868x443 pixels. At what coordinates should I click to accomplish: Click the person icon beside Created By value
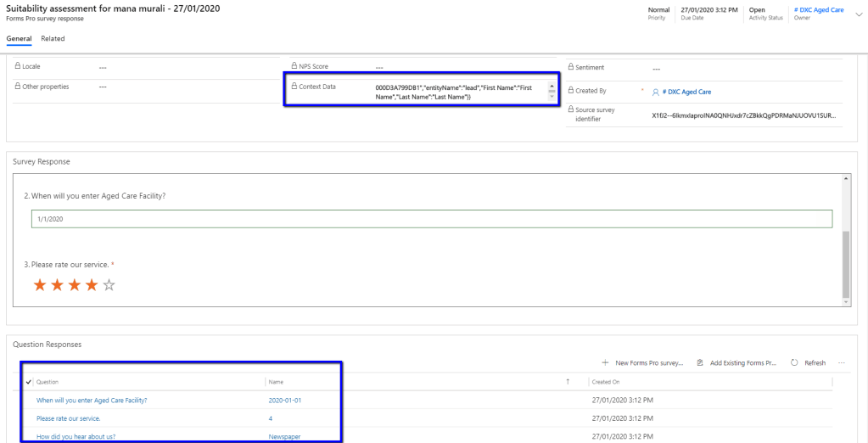[x=655, y=91]
